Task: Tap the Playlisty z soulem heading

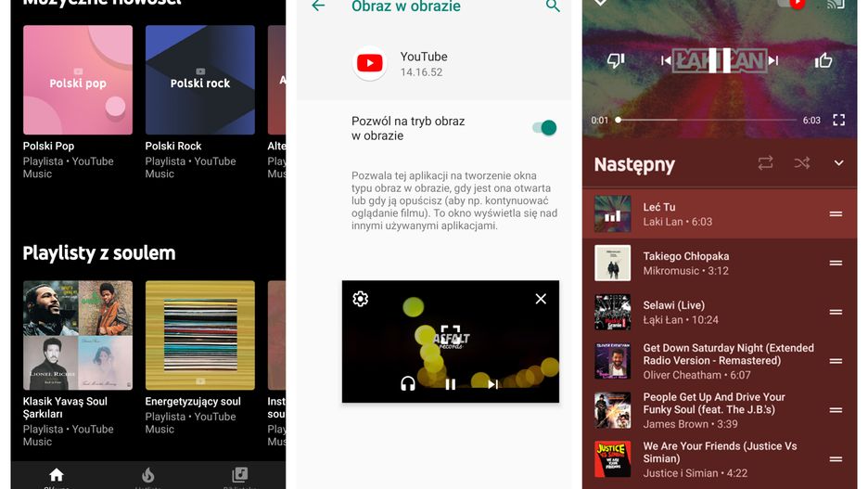Action: point(99,253)
